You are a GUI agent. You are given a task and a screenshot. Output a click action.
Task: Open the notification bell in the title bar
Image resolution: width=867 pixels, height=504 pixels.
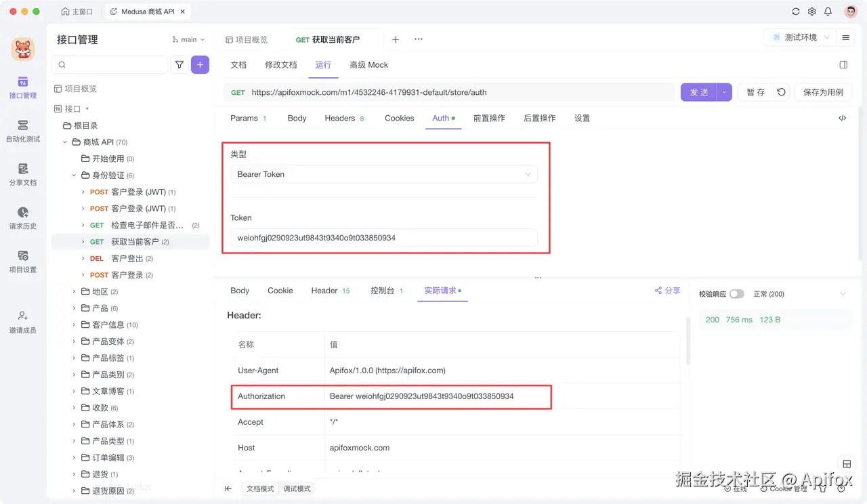pyautogui.click(x=826, y=12)
